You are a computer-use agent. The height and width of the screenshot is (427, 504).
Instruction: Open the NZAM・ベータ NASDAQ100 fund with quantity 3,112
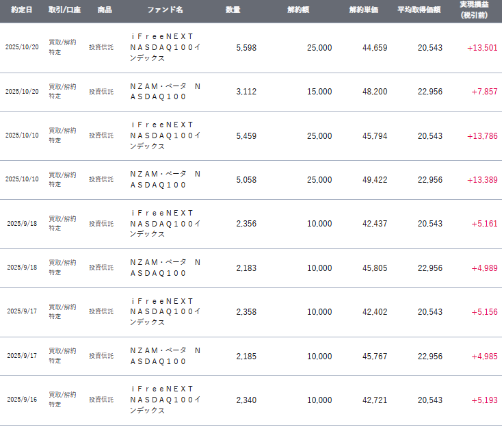165,92
